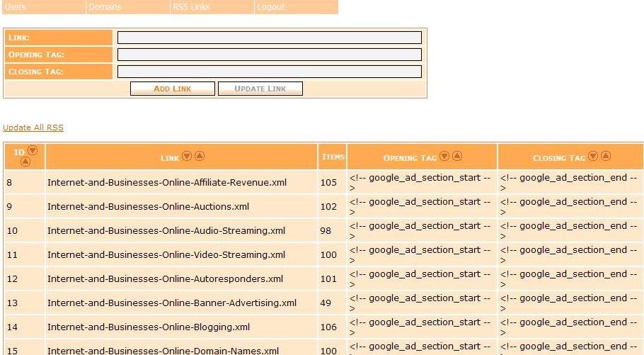Screen dimensions: 644x355
Task: Switch to RSS Links tab
Action: 212,7
